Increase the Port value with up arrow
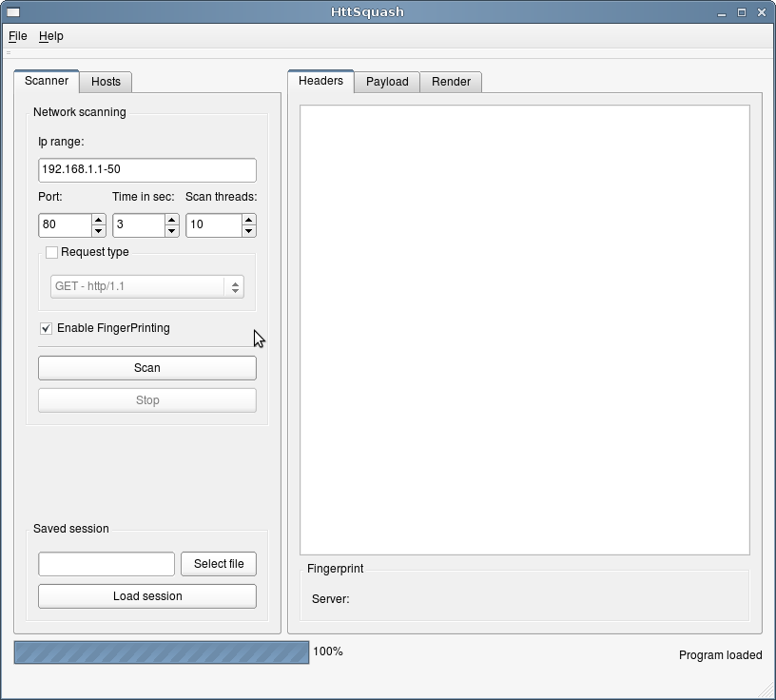 point(98,220)
